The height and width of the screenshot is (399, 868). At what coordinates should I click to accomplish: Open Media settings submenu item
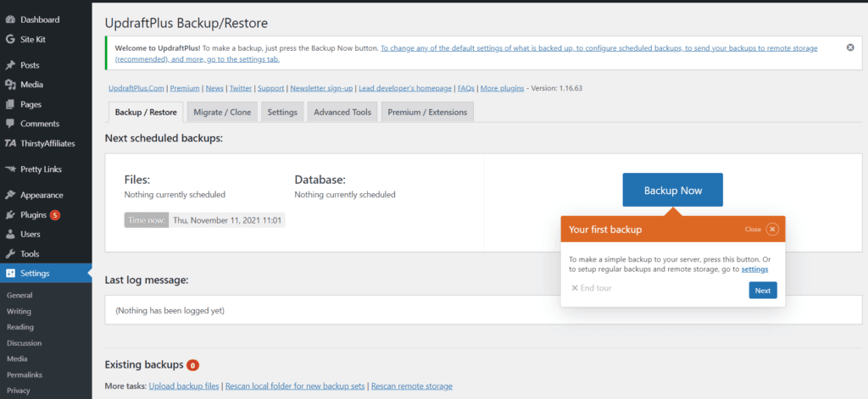pos(17,358)
